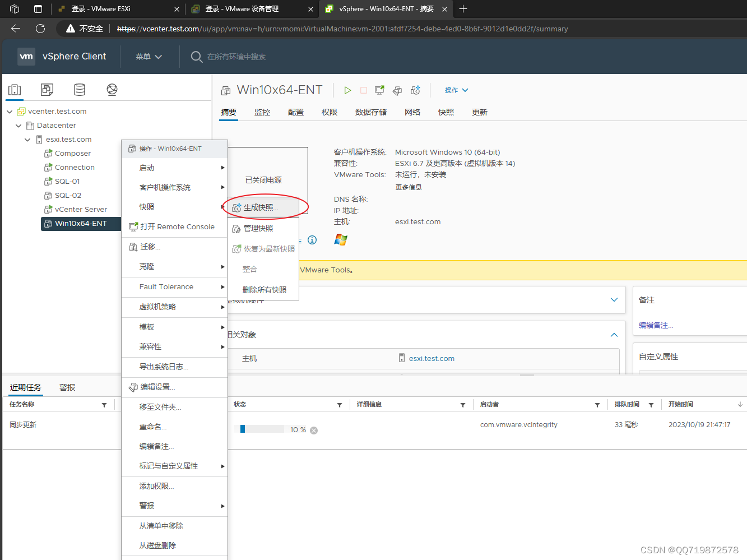Click filter icon in status column

[340, 405]
